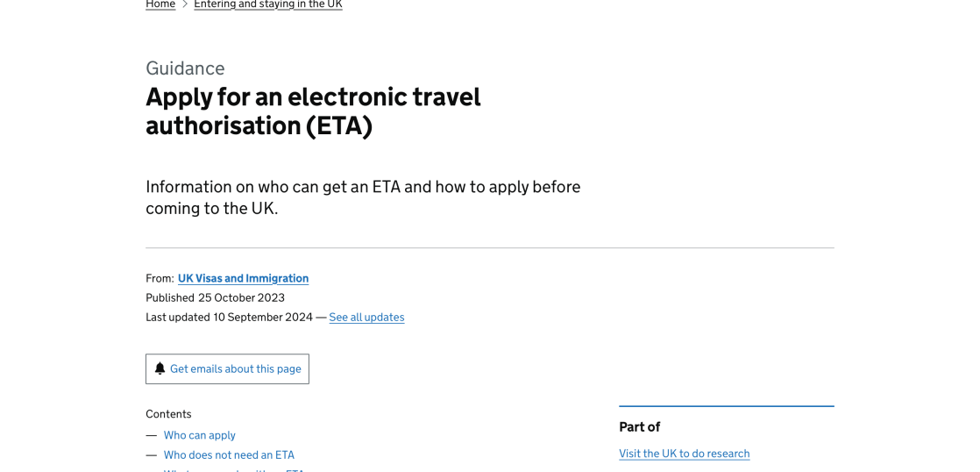This screenshot has width=980, height=472.
Task: Click the ETA information summary paragraph
Action: (363, 197)
